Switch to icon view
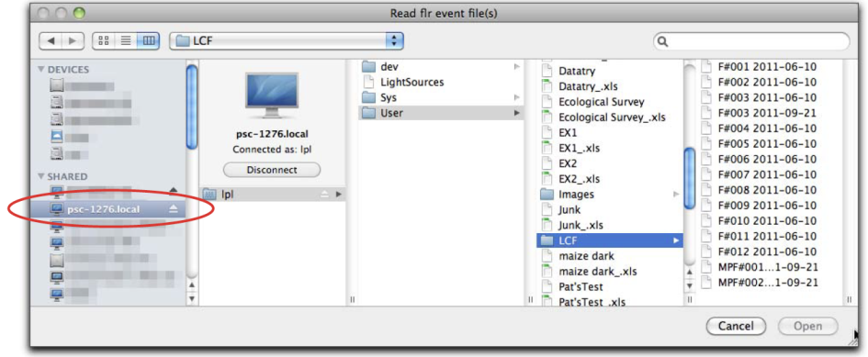Image resolution: width=868 pixels, height=357 pixels. [x=104, y=40]
